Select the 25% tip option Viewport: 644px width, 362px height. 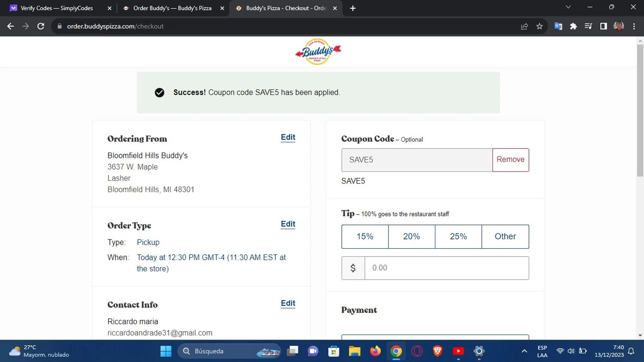coord(459,237)
